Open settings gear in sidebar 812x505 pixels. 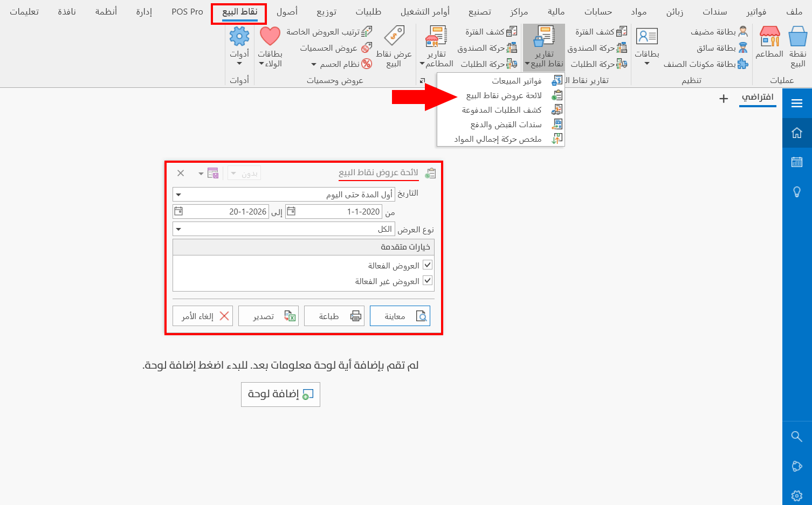coord(797,495)
